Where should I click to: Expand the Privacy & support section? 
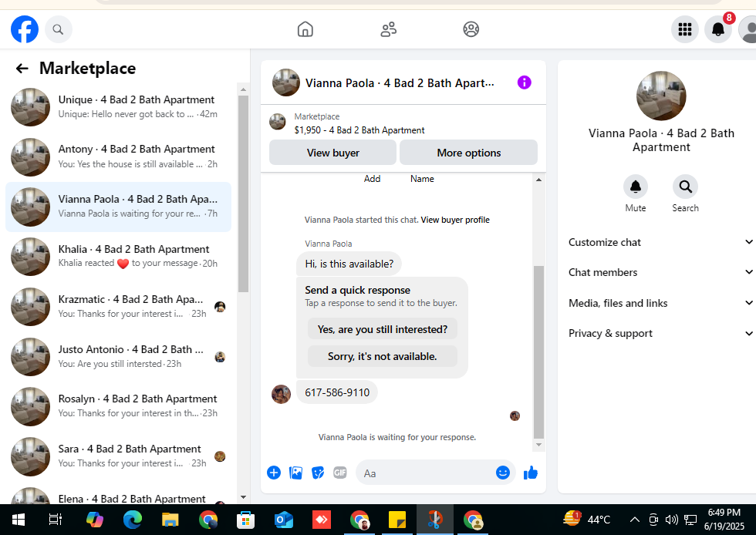coord(660,333)
